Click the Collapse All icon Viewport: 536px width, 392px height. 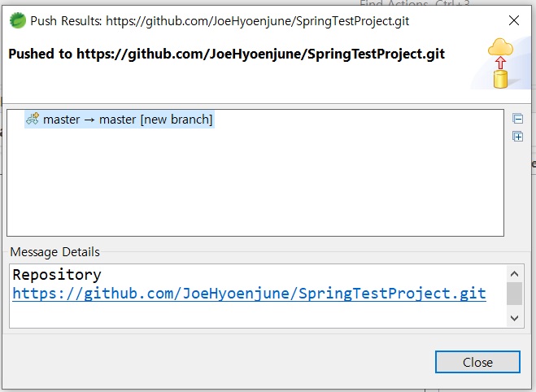(518, 119)
